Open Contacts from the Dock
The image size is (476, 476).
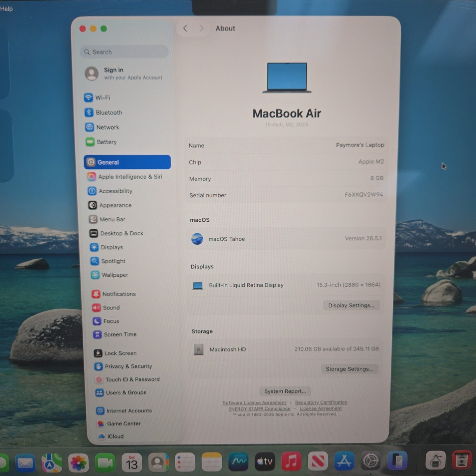point(158,463)
